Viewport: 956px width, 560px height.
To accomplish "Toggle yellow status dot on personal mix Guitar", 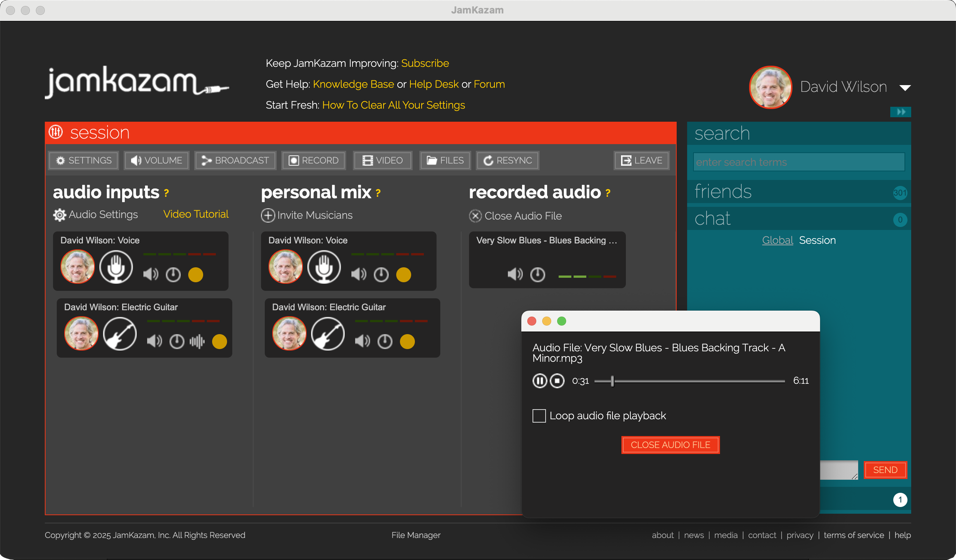I will point(407,341).
